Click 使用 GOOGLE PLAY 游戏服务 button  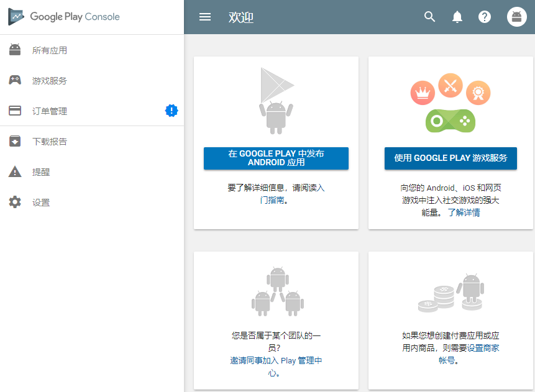[450, 158]
